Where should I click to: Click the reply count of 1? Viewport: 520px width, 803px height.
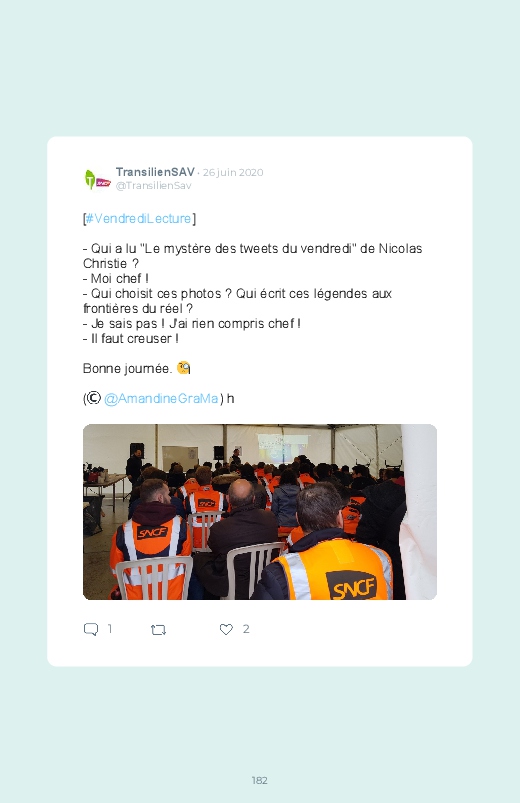(x=110, y=628)
